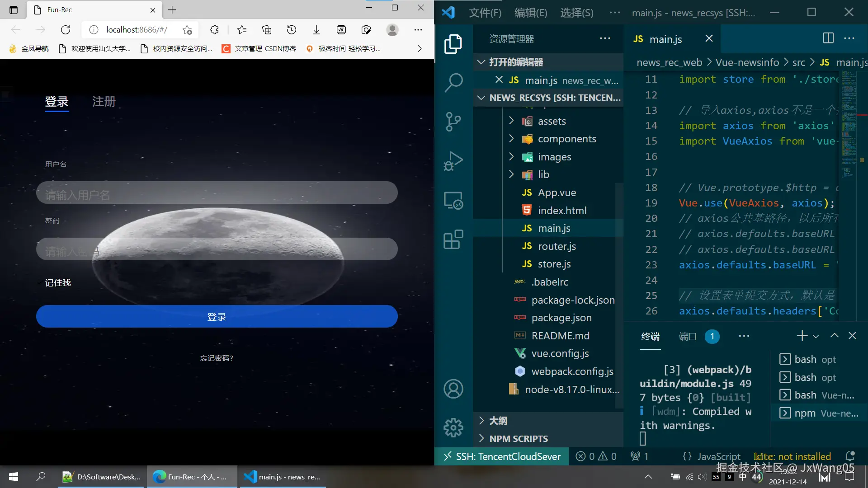Viewport: 868px width, 488px height.
Task: Open Run and Debug view
Action: pyautogui.click(x=453, y=160)
